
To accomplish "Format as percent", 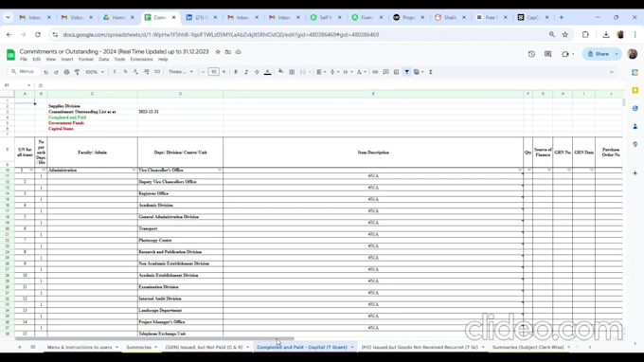I will tap(125, 72).
